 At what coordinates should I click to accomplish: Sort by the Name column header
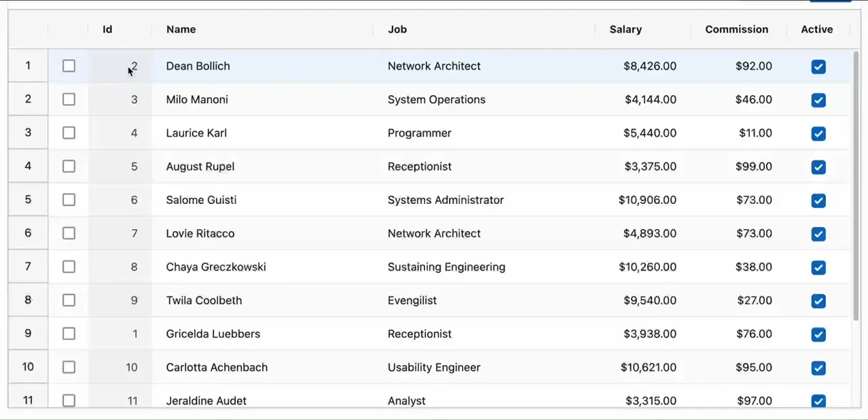[x=181, y=29]
